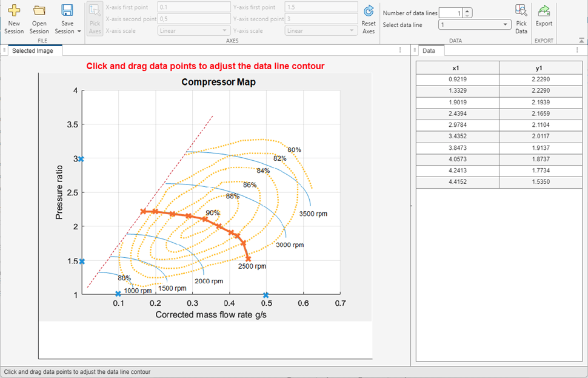The height and width of the screenshot is (378, 588).
Task: Select the Pick Axes tool
Action: pyautogui.click(x=94, y=18)
